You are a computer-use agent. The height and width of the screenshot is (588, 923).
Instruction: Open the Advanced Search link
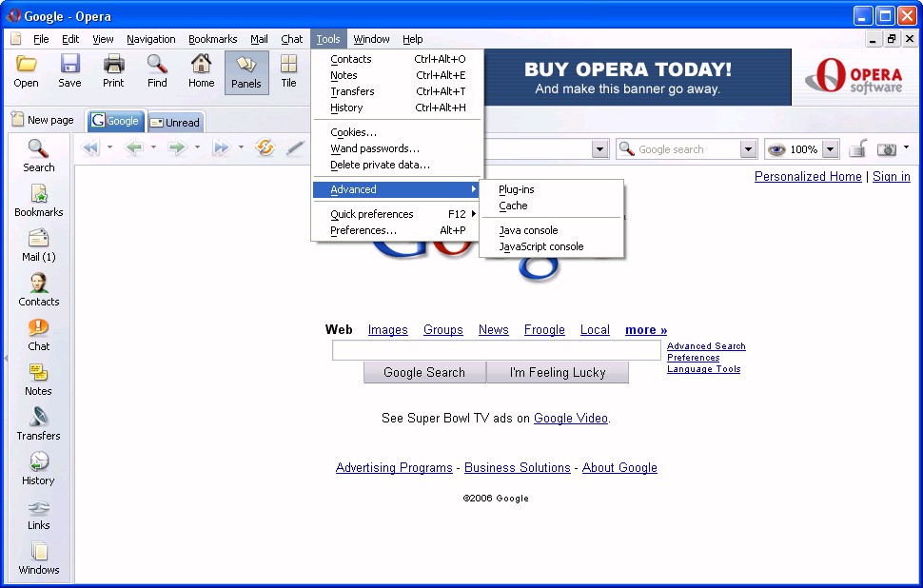click(706, 346)
